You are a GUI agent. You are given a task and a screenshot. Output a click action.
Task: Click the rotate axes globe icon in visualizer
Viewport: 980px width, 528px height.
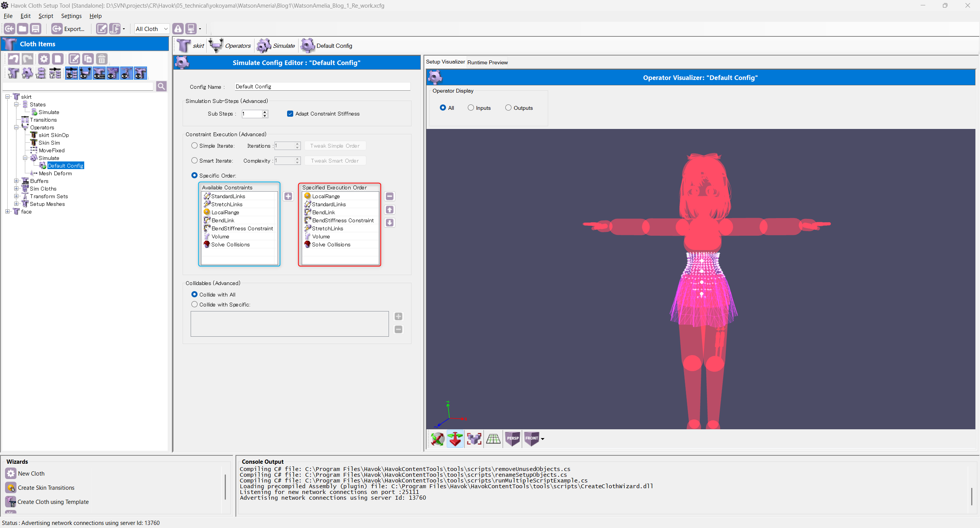pyautogui.click(x=437, y=439)
